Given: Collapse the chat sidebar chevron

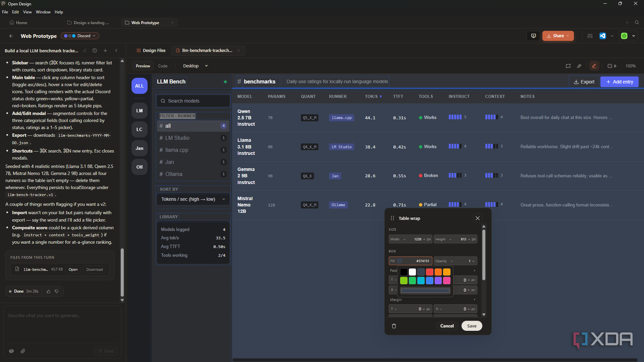Looking at the screenshot, I should tap(116, 51).
